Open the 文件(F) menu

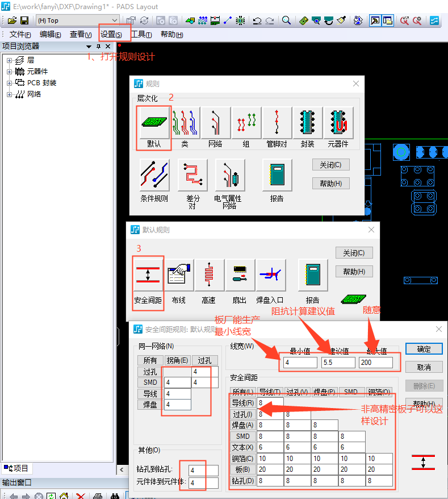click(x=20, y=34)
